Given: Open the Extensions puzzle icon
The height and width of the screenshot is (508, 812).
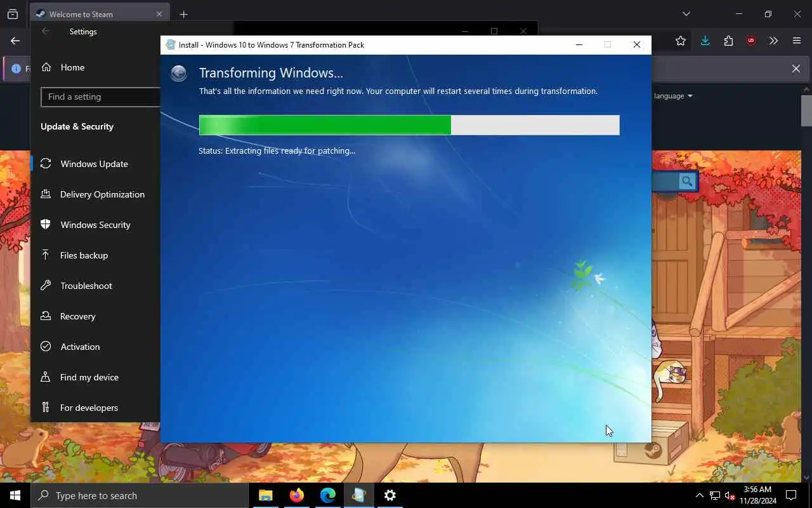Looking at the screenshot, I should point(728,41).
